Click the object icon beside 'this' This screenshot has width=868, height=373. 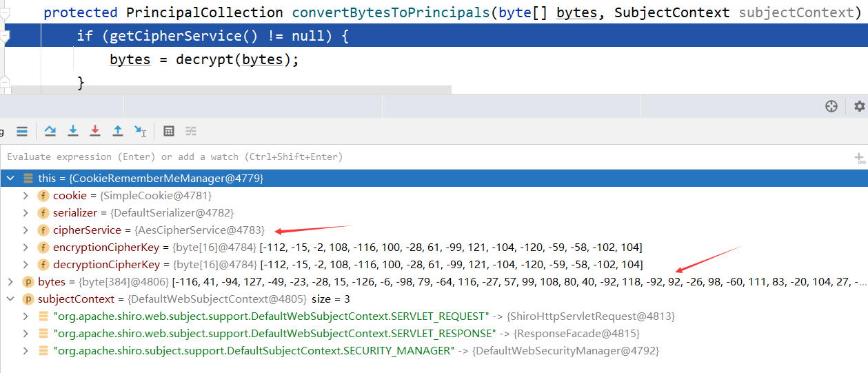pos(28,178)
